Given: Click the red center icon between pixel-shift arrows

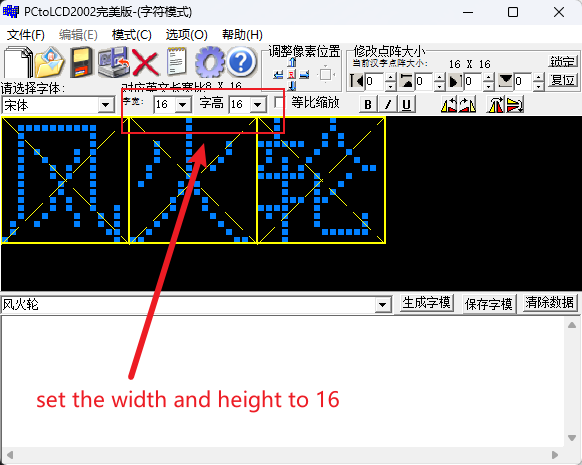Looking at the screenshot, I should (x=291, y=75).
